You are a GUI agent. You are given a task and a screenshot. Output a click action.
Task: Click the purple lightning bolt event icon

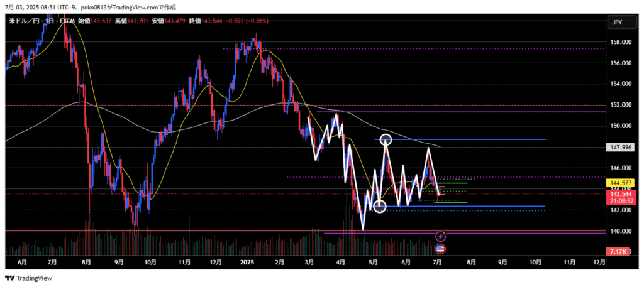point(441,236)
